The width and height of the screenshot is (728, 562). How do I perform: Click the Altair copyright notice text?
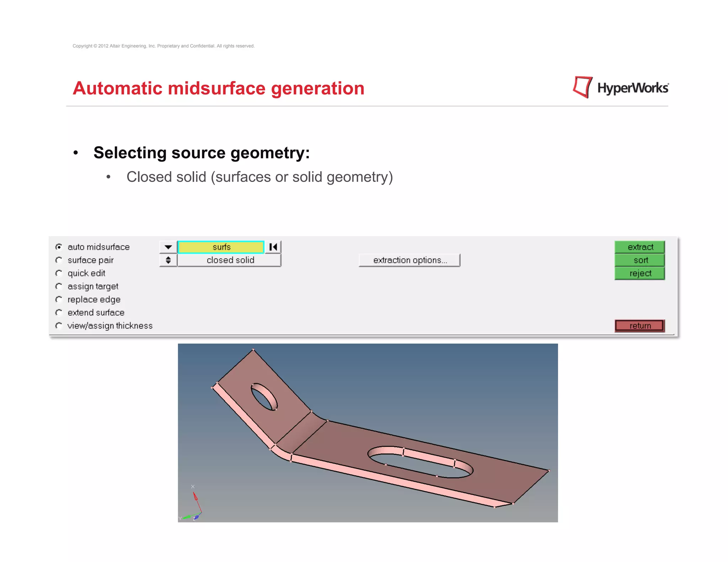164,46
